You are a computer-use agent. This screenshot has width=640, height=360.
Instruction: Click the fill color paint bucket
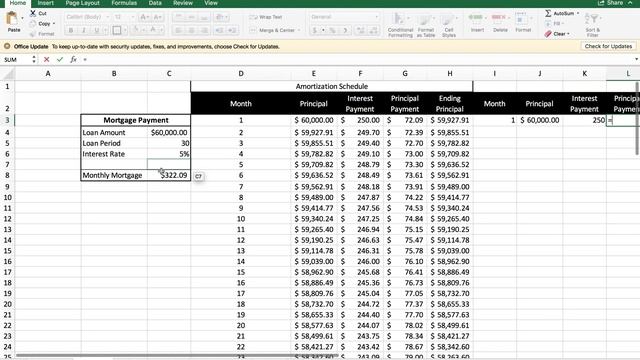135,30
